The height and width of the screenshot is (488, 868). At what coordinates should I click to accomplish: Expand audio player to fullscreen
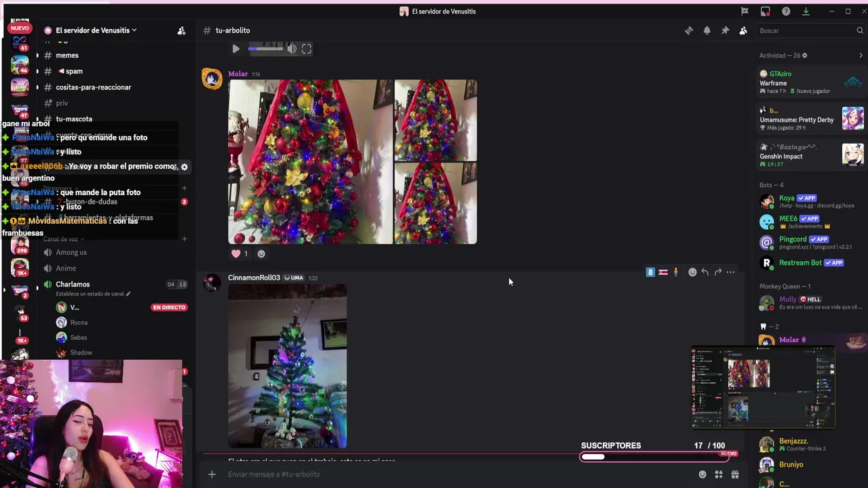[307, 49]
